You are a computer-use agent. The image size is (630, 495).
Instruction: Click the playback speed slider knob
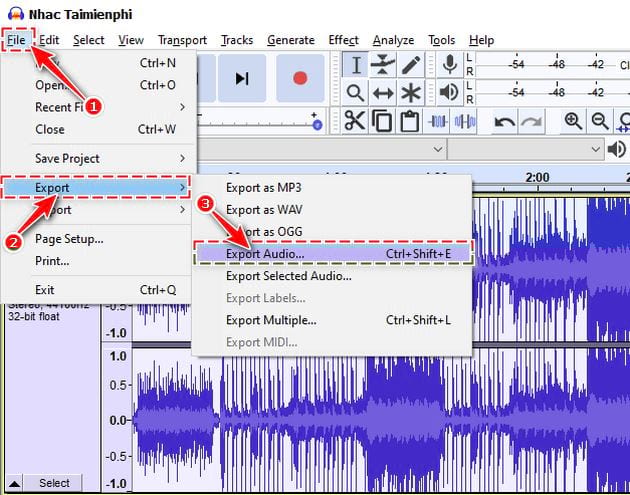click(317, 125)
